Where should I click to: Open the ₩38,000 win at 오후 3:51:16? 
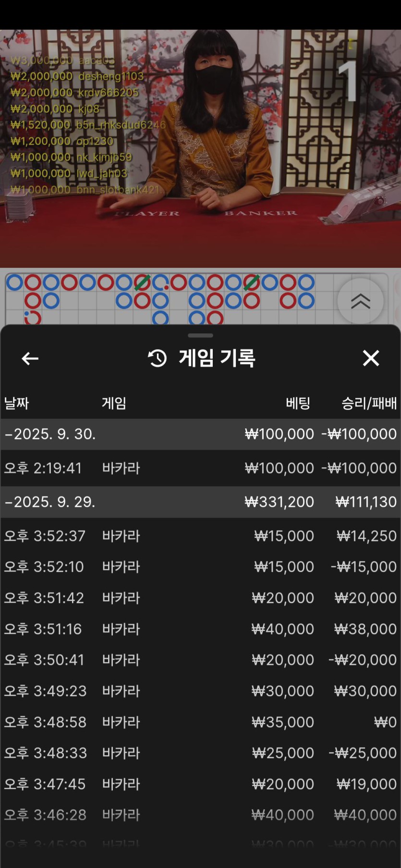point(200,629)
